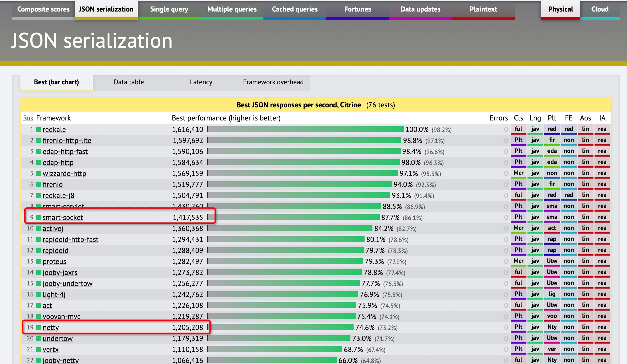Open the redkale-j8 framework link

point(59,196)
